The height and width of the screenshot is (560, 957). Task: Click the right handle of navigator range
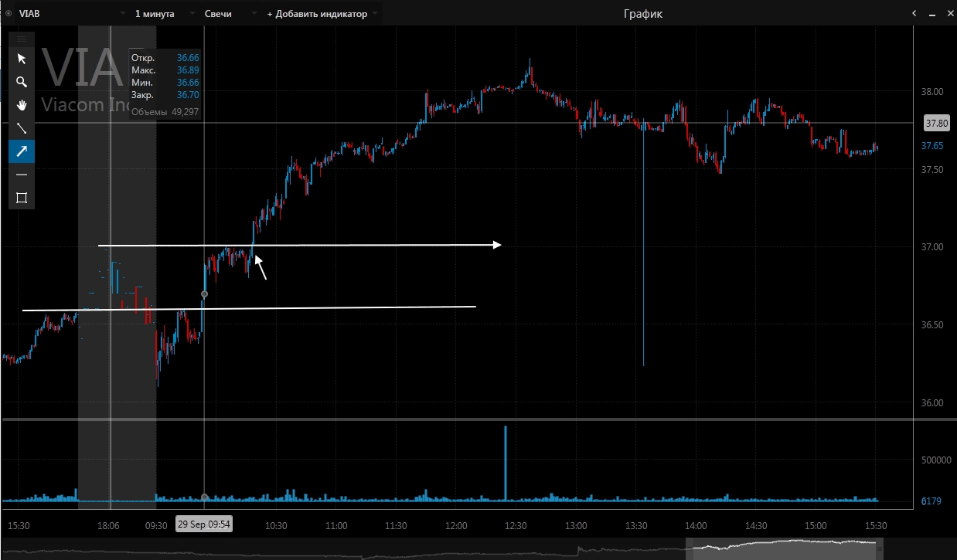coord(878,548)
